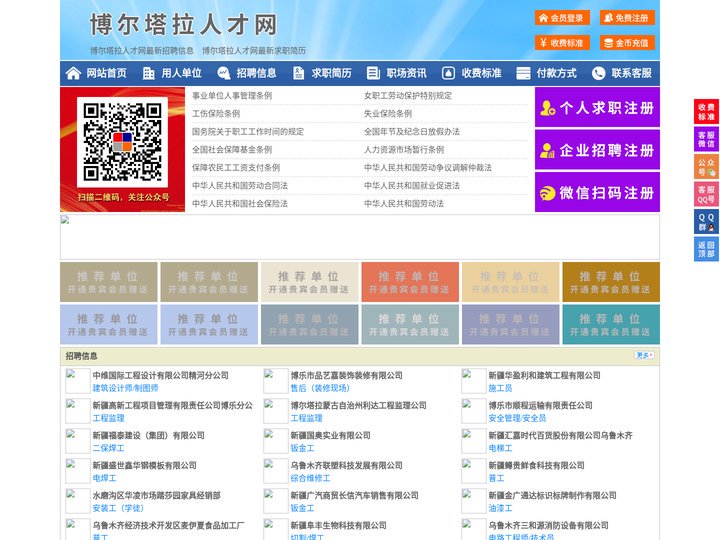720x540 pixels.
Task: Click 返回顶部 back-to-top button
Action: [x=706, y=249]
